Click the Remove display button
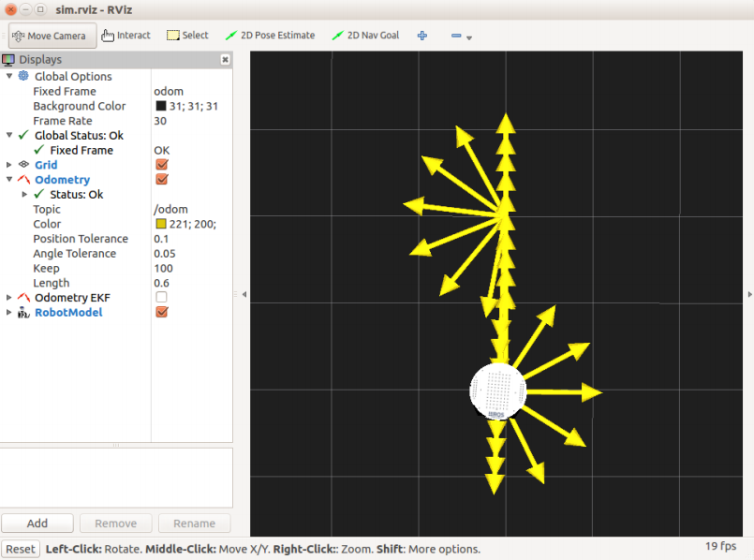This screenshot has height=560, width=754. click(x=116, y=523)
